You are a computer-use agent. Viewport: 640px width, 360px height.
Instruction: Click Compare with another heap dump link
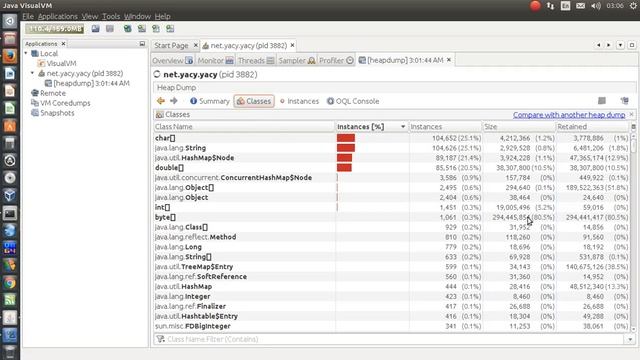point(569,115)
